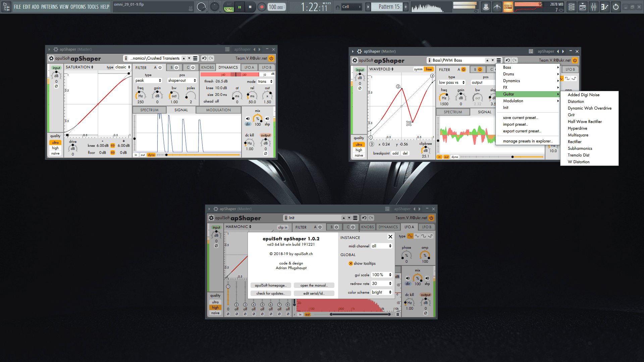The width and height of the screenshot is (644, 362).
Task: Bypass the Crushed Transients apShaper via power icon
Action: click(x=271, y=58)
